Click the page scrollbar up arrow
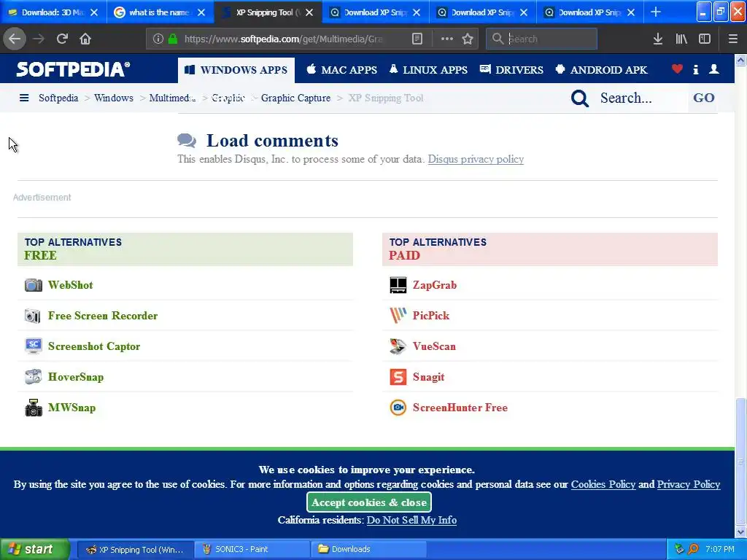Viewport: 747px width, 560px height. click(x=740, y=60)
